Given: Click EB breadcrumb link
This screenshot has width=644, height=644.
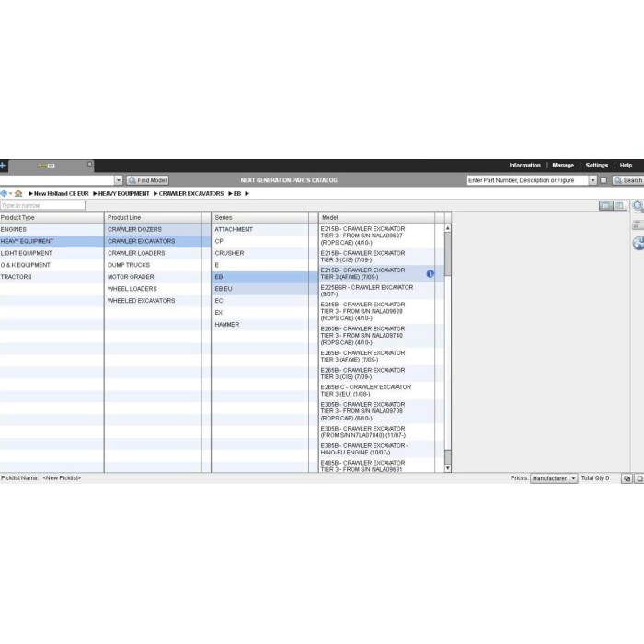Looking at the screenshot, I should tap(237, 193).
